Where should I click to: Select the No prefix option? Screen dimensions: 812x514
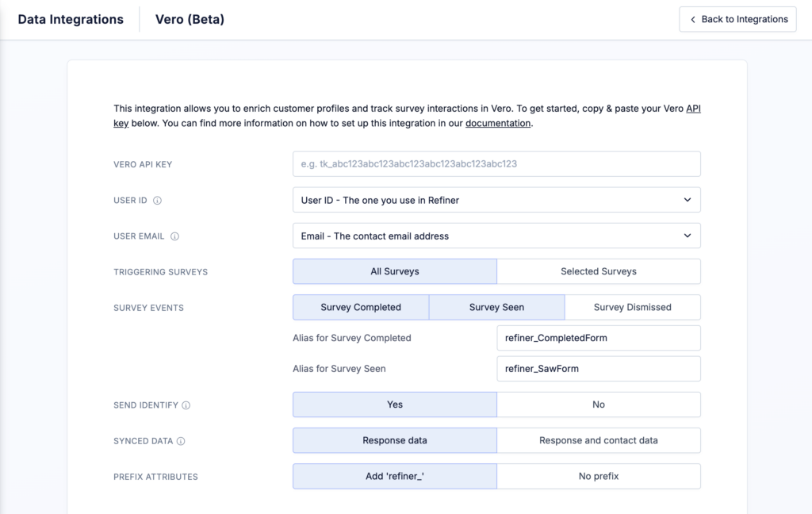tap(598, 476)
